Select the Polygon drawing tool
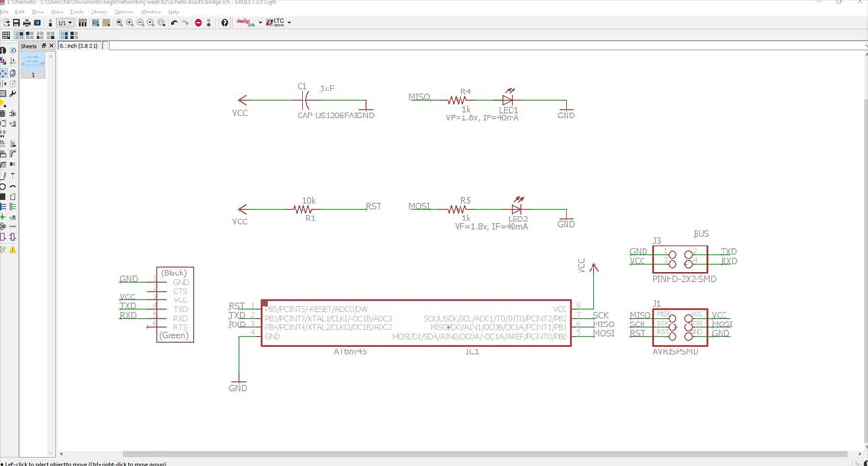868x466 pixels. click(x=13, y=195)
